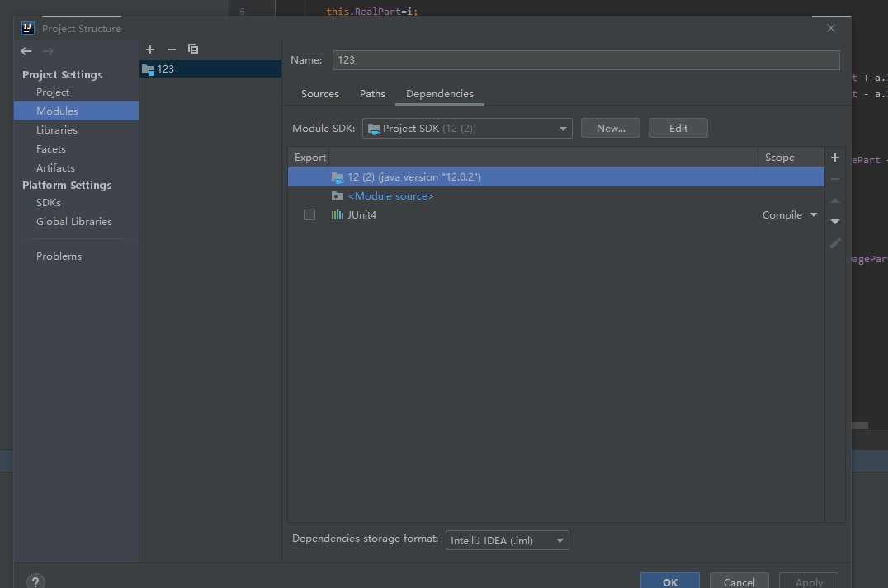Click the JUnit4 library icon
The width and height of the screenshot is (888, 588).
tap(337, 214)
